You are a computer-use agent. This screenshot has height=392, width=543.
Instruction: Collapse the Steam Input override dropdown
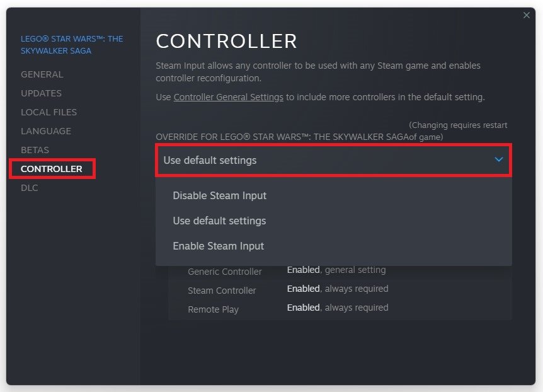pyautogui.click(x=333, y=160)
